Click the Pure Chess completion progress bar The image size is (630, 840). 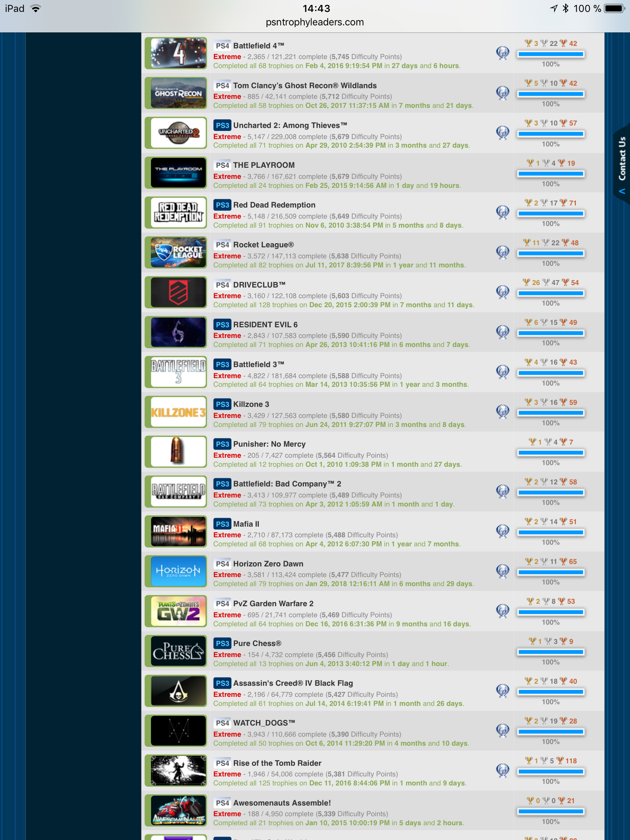tap(550, 652)
